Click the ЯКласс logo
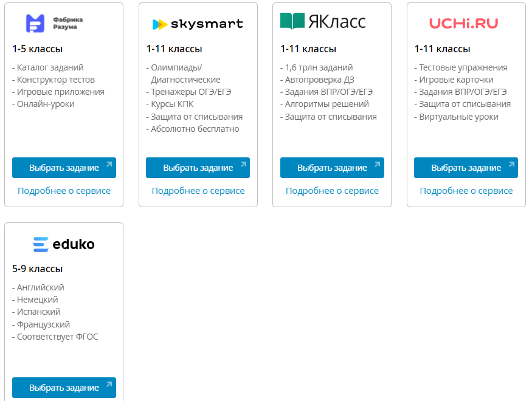532x401 pixels. 323,21
